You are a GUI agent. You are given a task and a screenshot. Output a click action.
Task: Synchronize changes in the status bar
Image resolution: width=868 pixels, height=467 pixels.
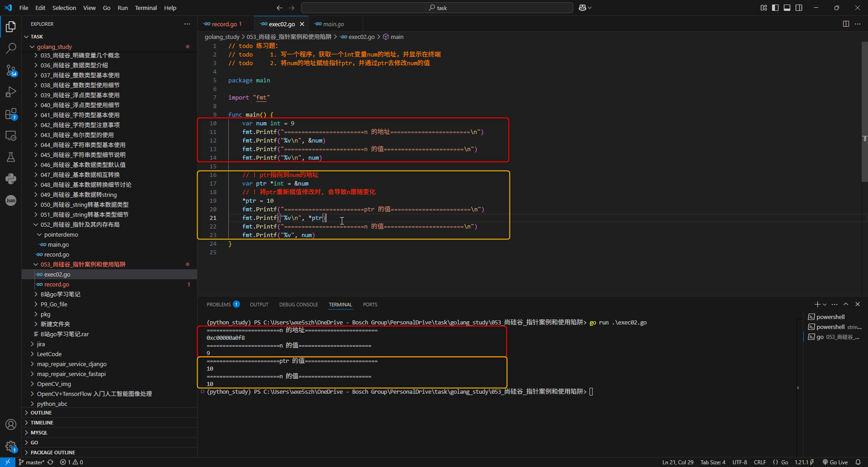coord(50,462)
